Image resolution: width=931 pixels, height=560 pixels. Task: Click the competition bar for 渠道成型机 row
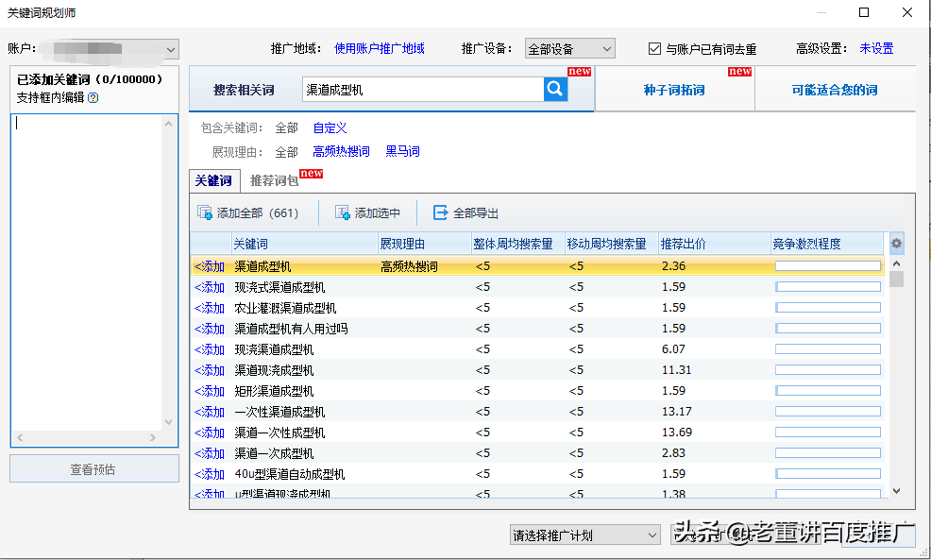tap(827, 265)
